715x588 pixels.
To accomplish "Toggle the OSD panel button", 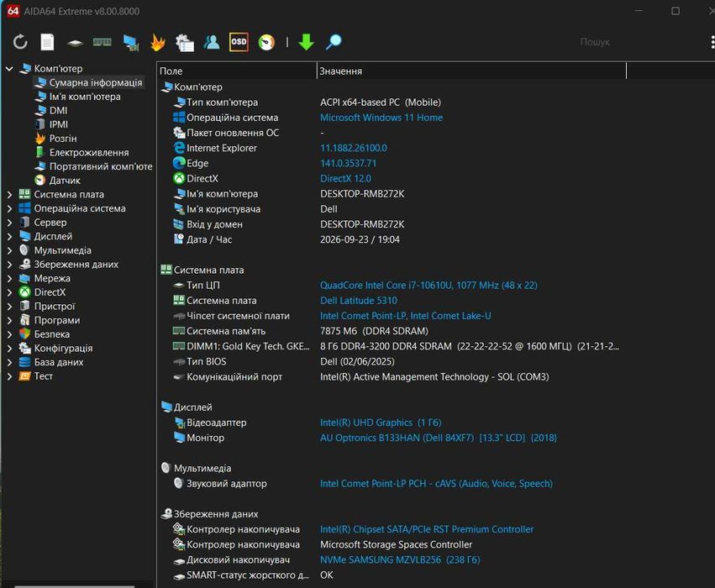I will [239, 42].
